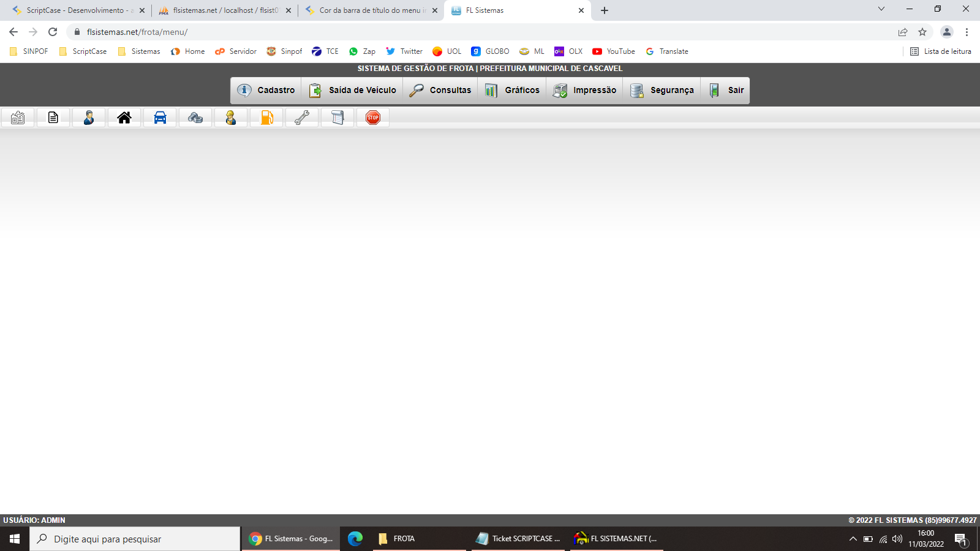Open the SINPOF bookmark folder
Screen dimensions: 980x551
click(29, 51)
